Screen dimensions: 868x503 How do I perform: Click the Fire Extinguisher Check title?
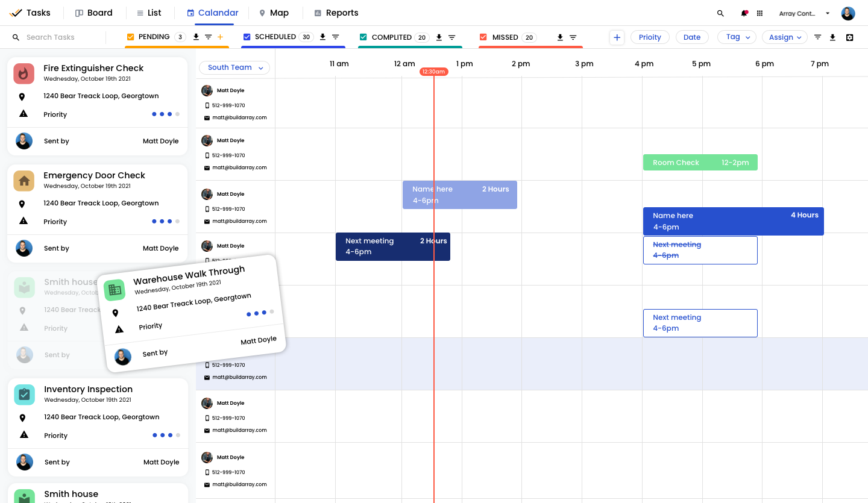pyautogui.click(x=93, y=68)
